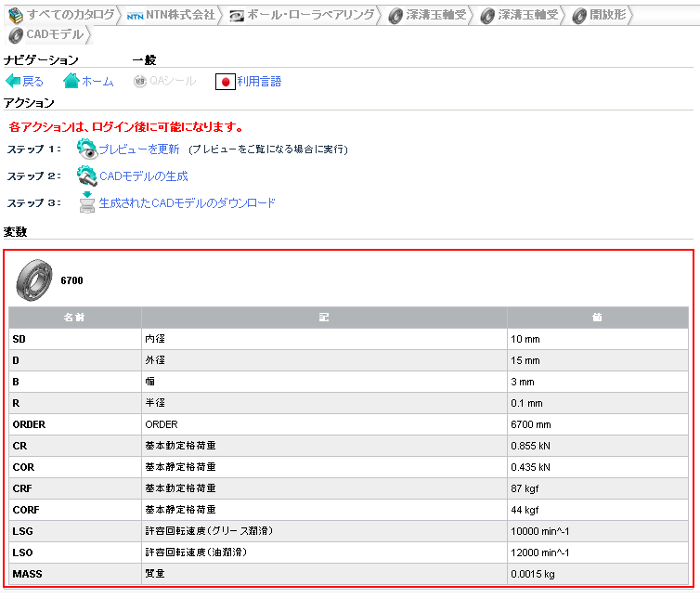Select the CADモデル breadcrumb tab
The image size is (700, 598).
click(x=54, y=35)
